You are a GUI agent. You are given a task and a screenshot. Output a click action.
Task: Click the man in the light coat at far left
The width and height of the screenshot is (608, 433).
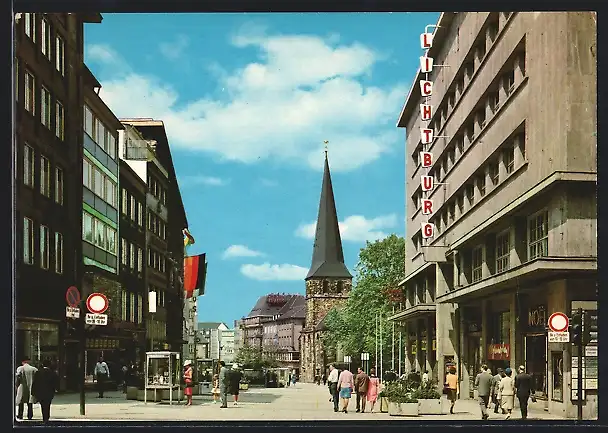(25, 387)
